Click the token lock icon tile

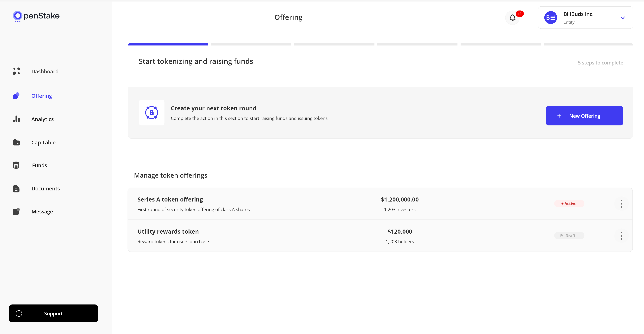point(151,113)
